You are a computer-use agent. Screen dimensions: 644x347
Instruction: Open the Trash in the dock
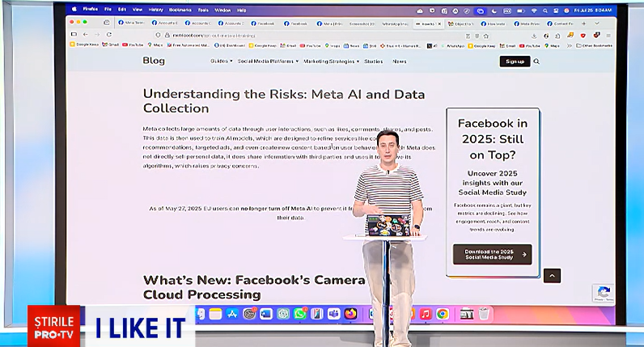point(485,314)
